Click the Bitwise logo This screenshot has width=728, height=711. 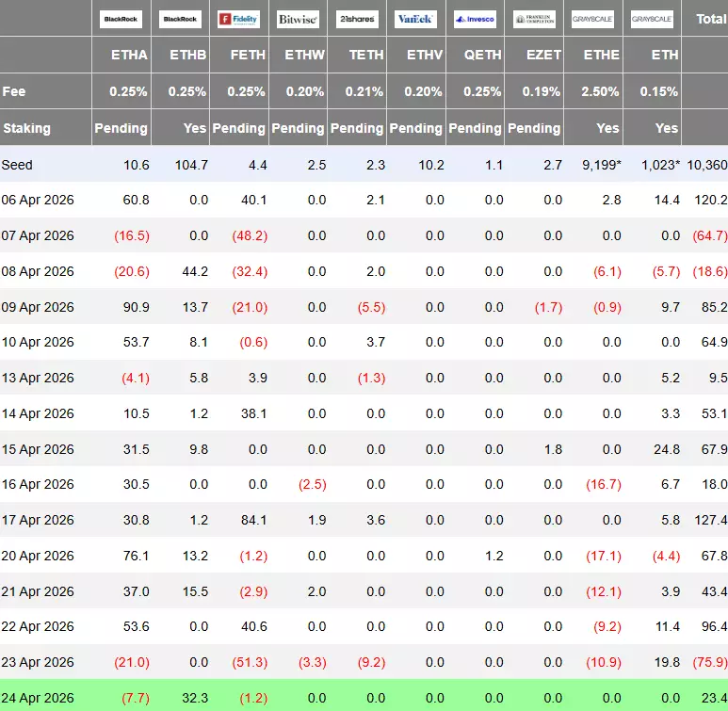tap(298, 19)
